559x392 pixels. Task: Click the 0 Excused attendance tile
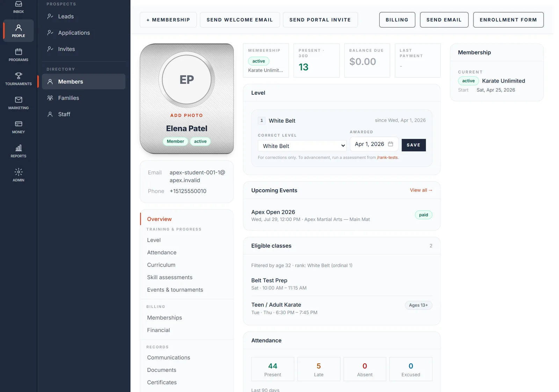point(411,369)
